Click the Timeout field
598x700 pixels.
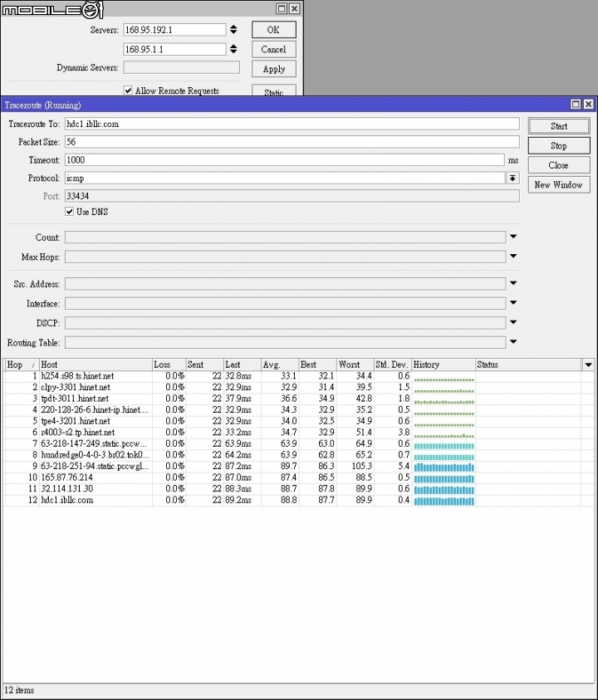pyautogui.click(x=285, y=159)
